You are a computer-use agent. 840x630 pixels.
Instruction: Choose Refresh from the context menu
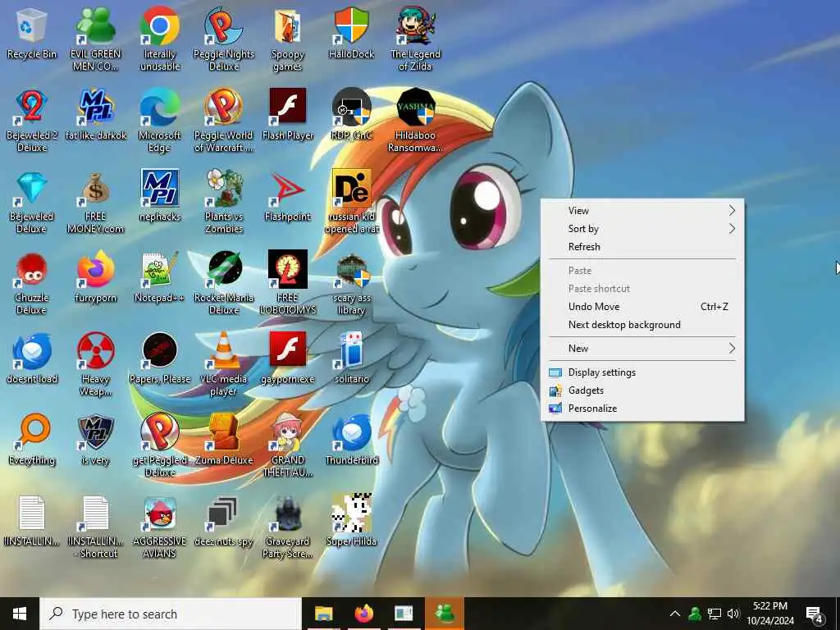[641, 247]
